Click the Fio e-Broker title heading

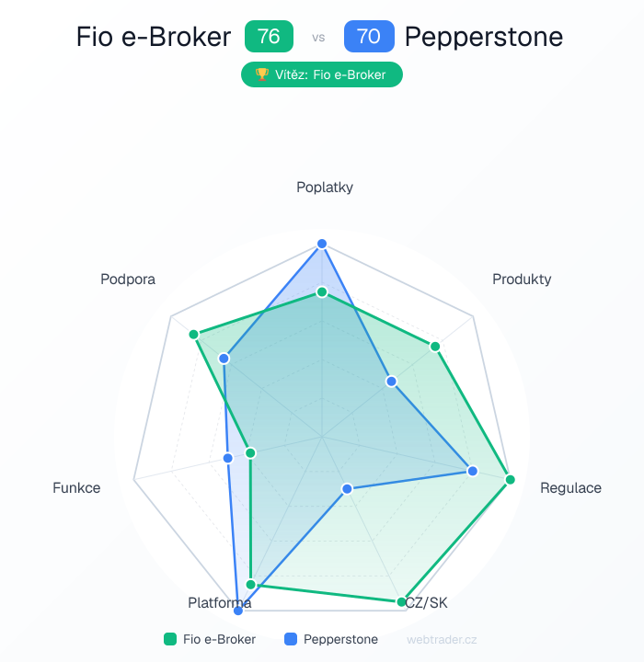(x=155, y=37)
